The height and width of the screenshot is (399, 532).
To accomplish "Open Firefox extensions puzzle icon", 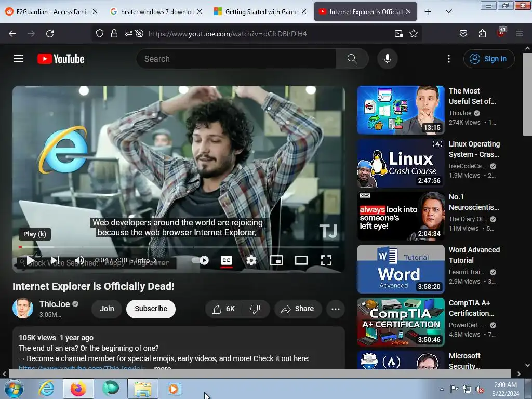I will (x=482, y=34).
